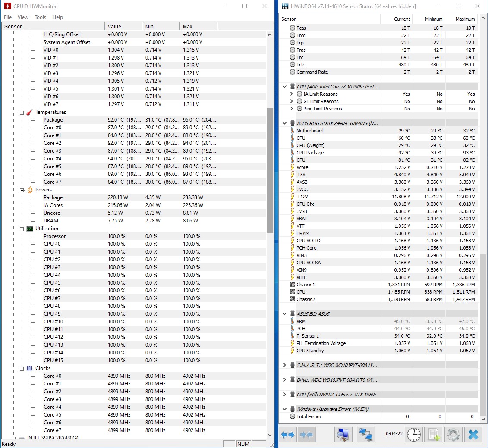Expand the IA Limit Reasons row
This screenshot has width=488, height=448.
click(x=291, y=94)
